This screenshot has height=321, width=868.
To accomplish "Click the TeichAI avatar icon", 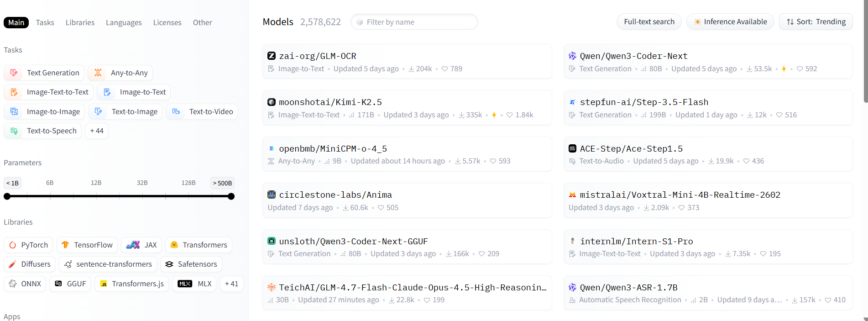I will 272,287.
